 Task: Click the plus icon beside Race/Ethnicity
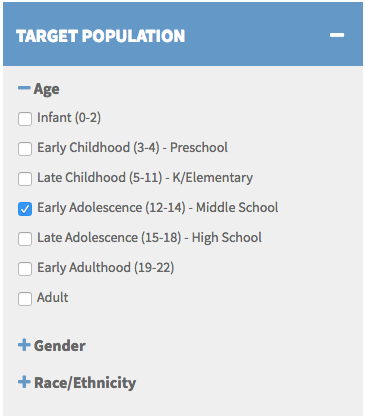[24, 382]
